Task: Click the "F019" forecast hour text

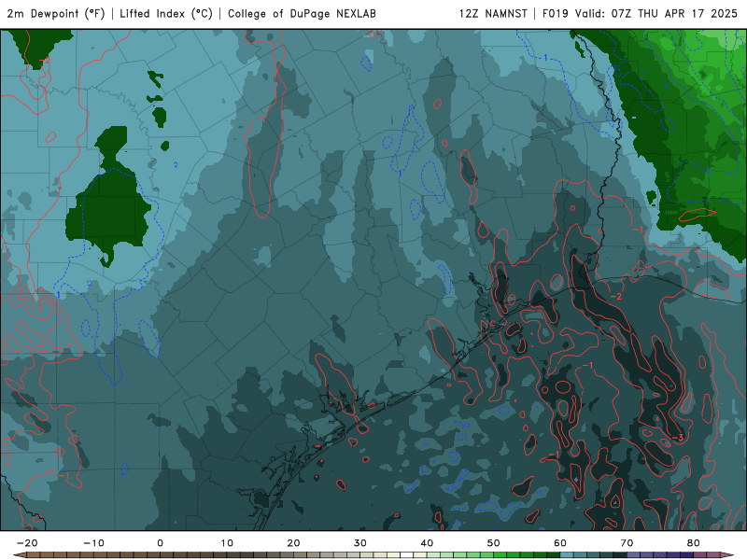Action: [x=556, y=14]
